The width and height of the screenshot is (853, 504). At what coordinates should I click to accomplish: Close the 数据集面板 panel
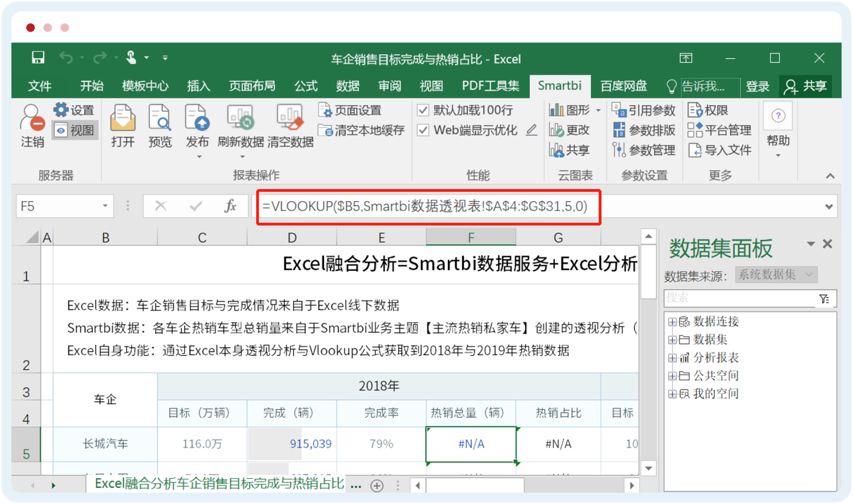pyautogui.click(x=827, y=244)
